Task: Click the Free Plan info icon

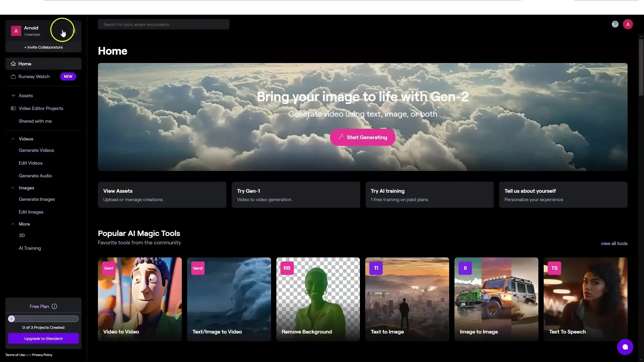Action: 54,306
